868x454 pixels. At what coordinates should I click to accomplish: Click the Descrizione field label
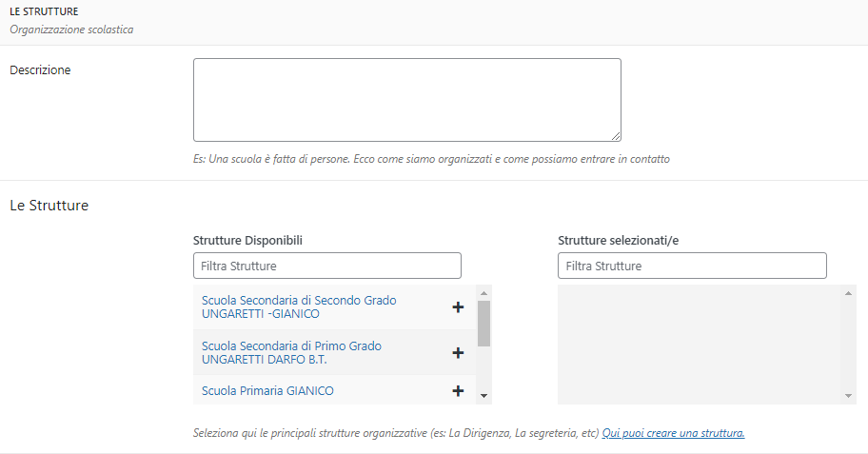click(40, 69)
